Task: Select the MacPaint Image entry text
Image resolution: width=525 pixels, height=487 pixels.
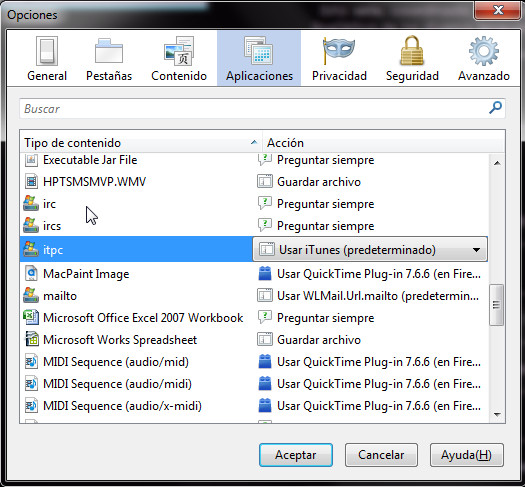Action: 86,274
